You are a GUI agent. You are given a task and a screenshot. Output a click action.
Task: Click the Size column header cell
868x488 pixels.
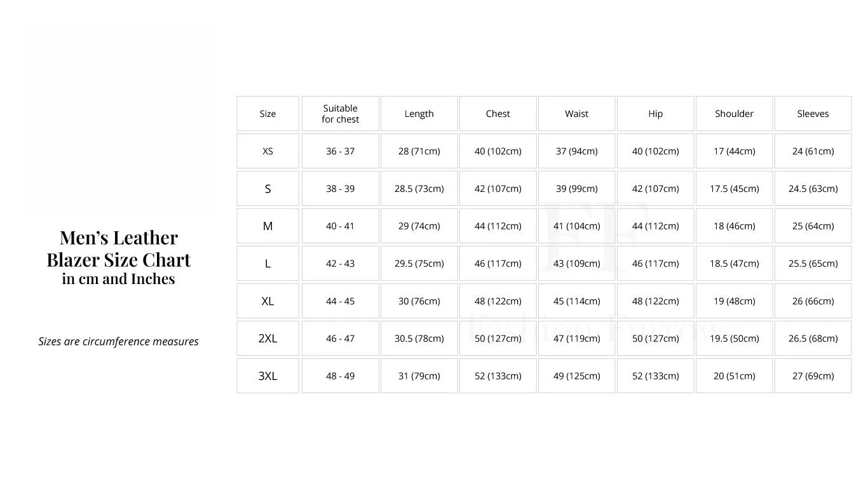pyautogui.click(x=268, y=114)
